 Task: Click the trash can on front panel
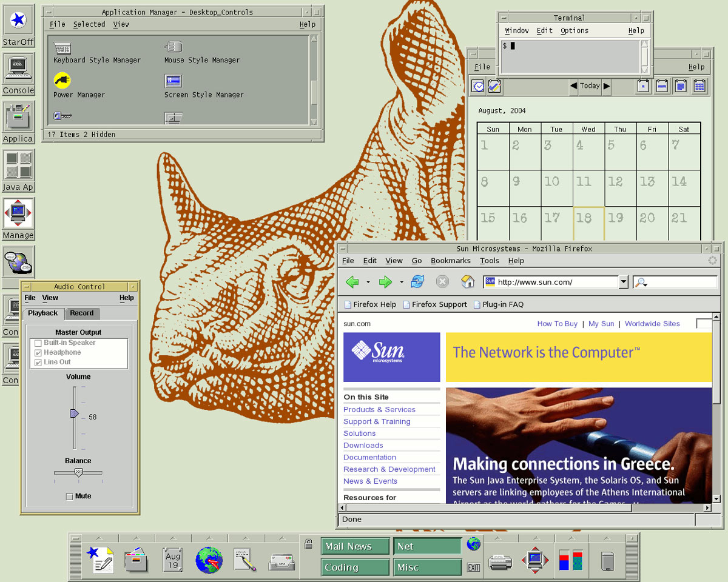(607, 560)
